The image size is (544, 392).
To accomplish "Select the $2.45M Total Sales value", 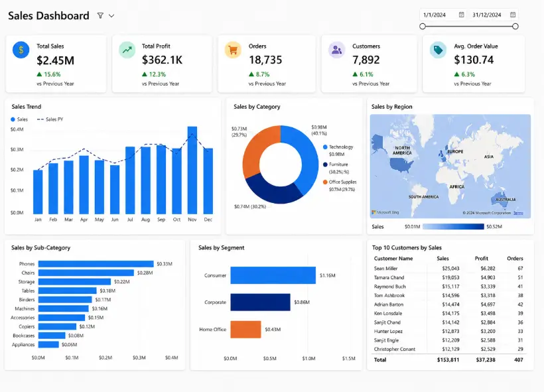I will (56, 60).
